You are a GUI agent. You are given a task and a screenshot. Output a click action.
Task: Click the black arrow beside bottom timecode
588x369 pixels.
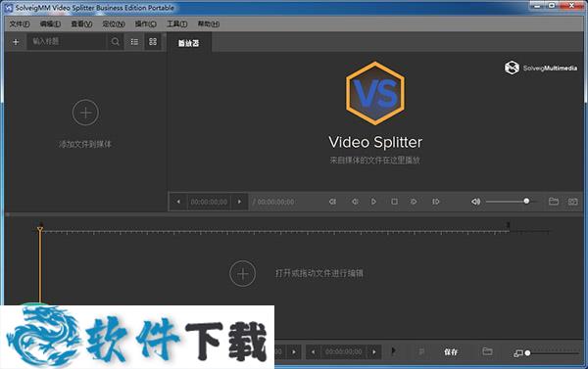393,350
